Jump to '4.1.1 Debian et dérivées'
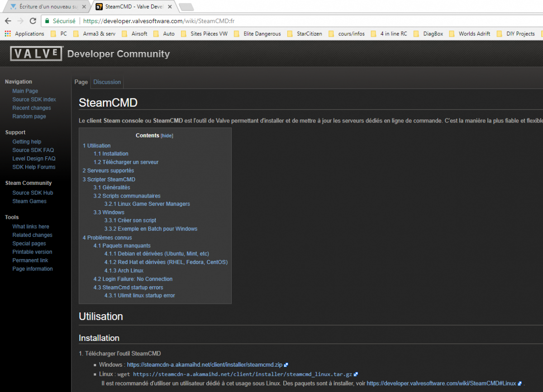Viewport: 543px width, 392px height. point(157,254)
